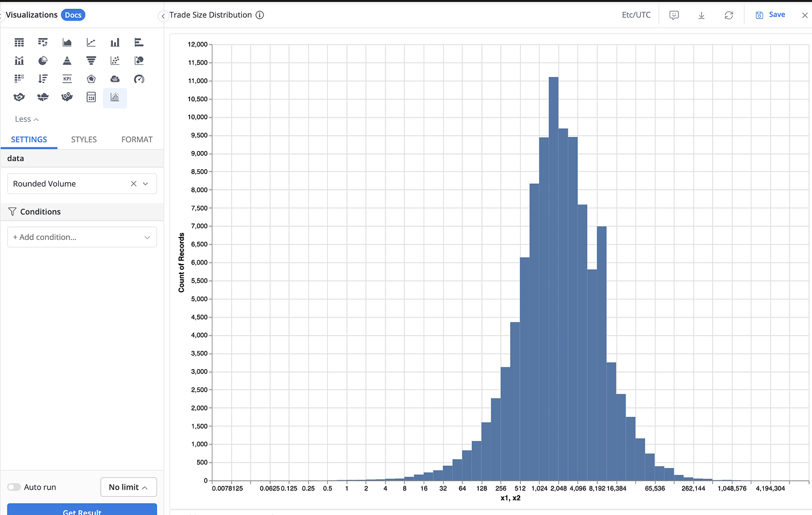Image resolution: width=812 pixels, height=515 pixels.
Task: Open the Docs link badge
Action: [73, 15]
